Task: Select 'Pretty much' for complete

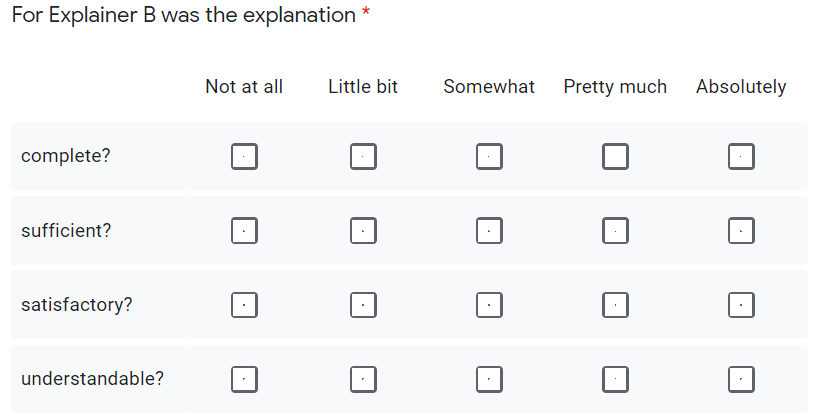Action: point(615,157)
